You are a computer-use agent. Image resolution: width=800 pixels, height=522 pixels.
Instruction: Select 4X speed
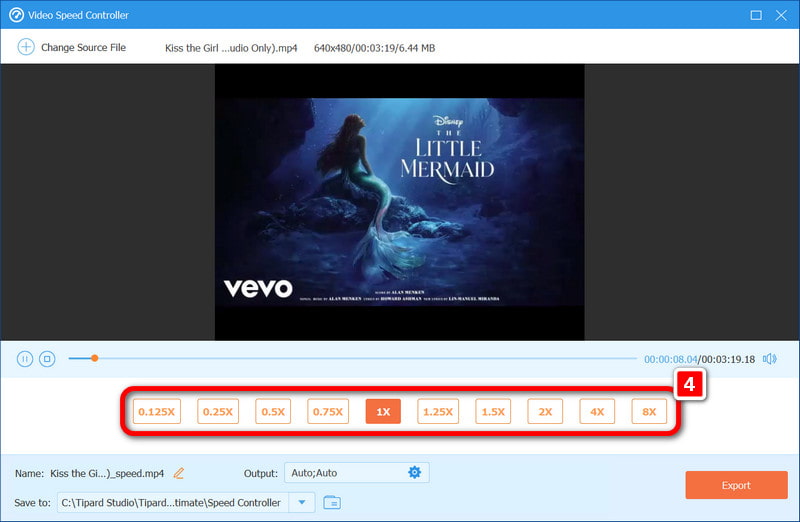click(597, 411)
